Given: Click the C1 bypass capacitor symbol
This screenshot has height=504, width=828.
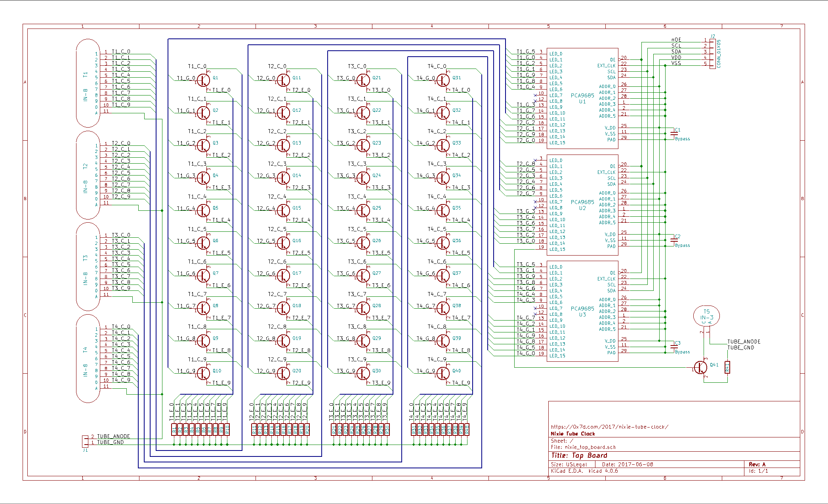Looking at the screenshot, I should 674,134.
